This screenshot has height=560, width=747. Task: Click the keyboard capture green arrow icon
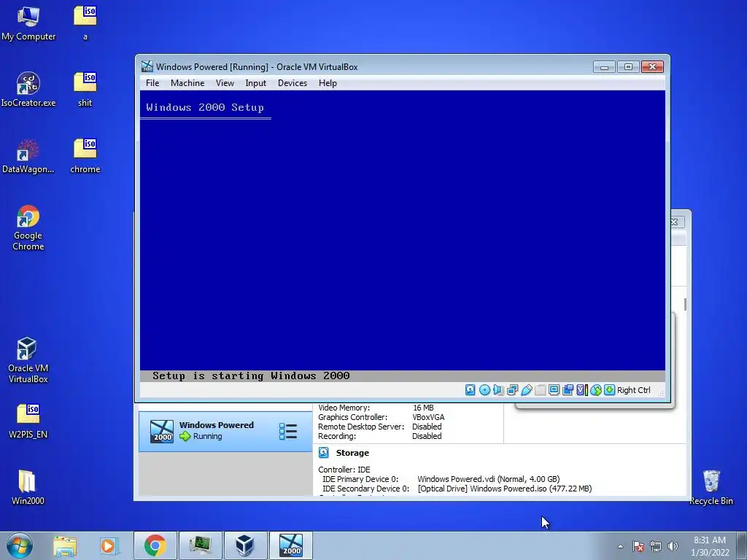pyautogui.click(x=609, y=390)
